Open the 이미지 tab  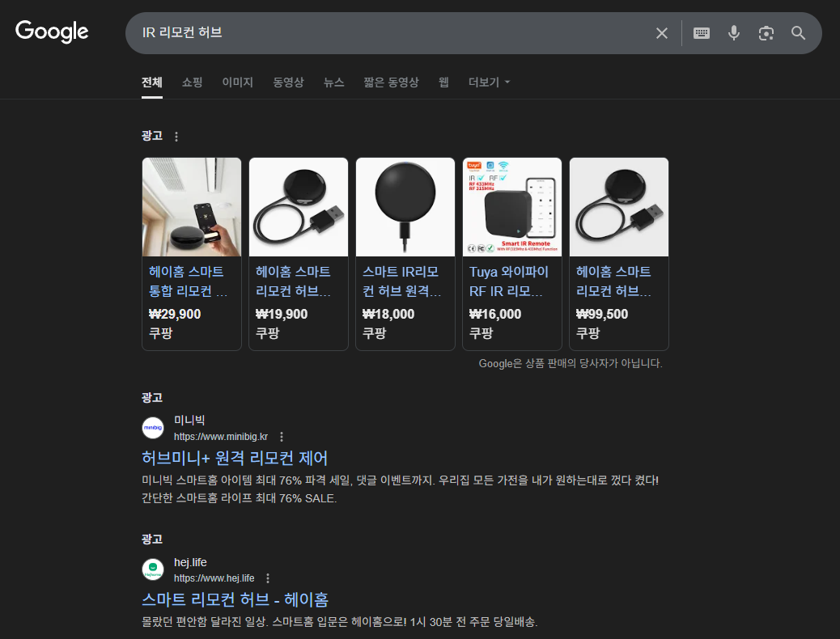239,82
